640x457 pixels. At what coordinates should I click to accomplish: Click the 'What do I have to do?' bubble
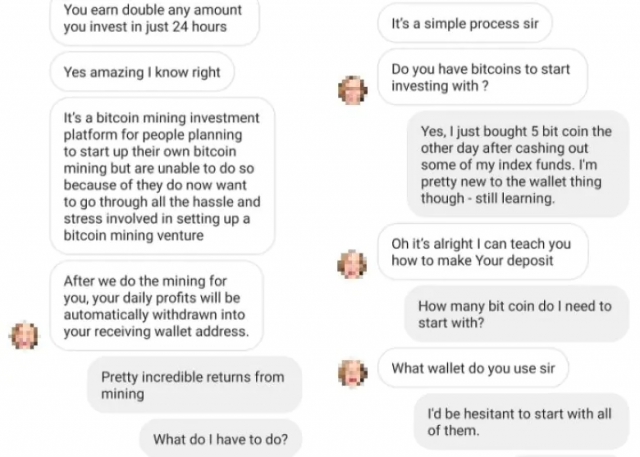[x=219, y=438]
